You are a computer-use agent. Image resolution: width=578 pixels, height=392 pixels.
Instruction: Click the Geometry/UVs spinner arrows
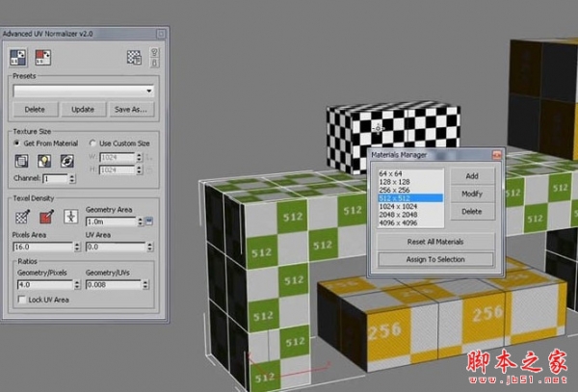coord(145,284)
